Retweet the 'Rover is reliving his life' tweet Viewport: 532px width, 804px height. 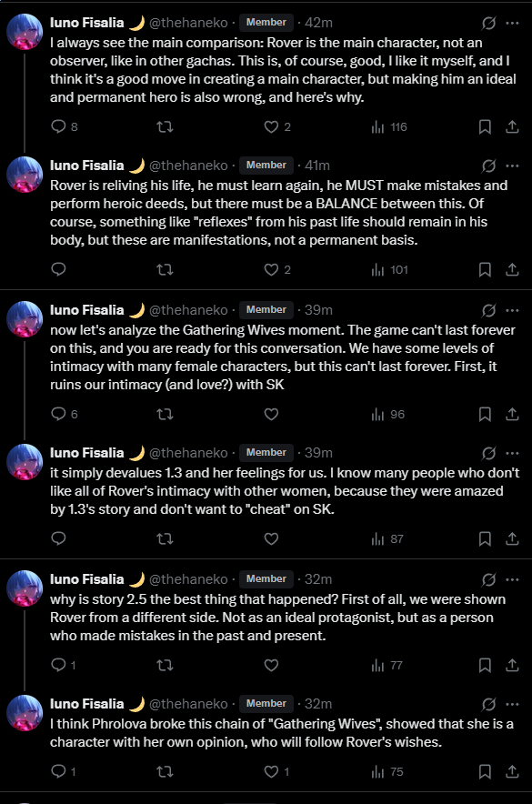(165, 270)
